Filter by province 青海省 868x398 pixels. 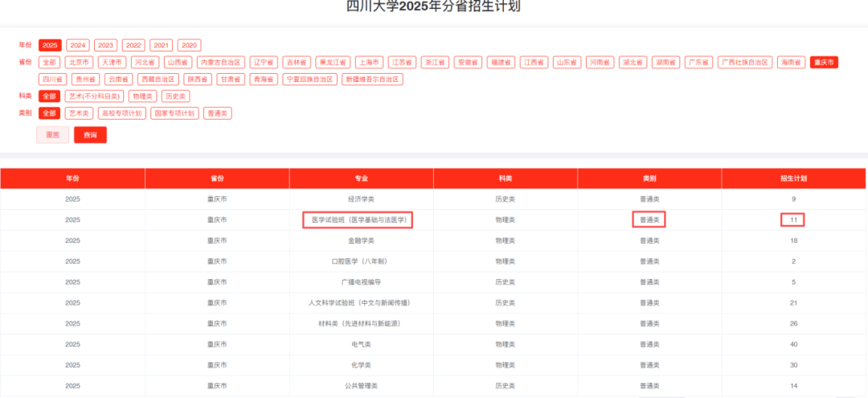[264, 80]
